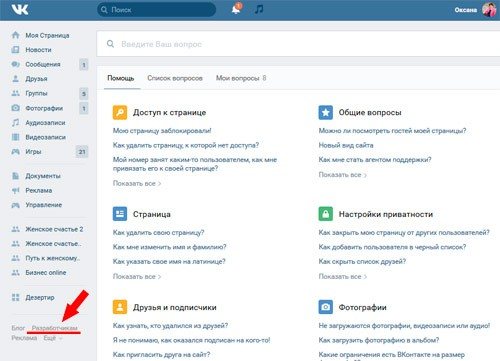This screenshot has height=361, width=500.
Task: Click the Введите Ваш вопрос field
Action: click(298, 44)
